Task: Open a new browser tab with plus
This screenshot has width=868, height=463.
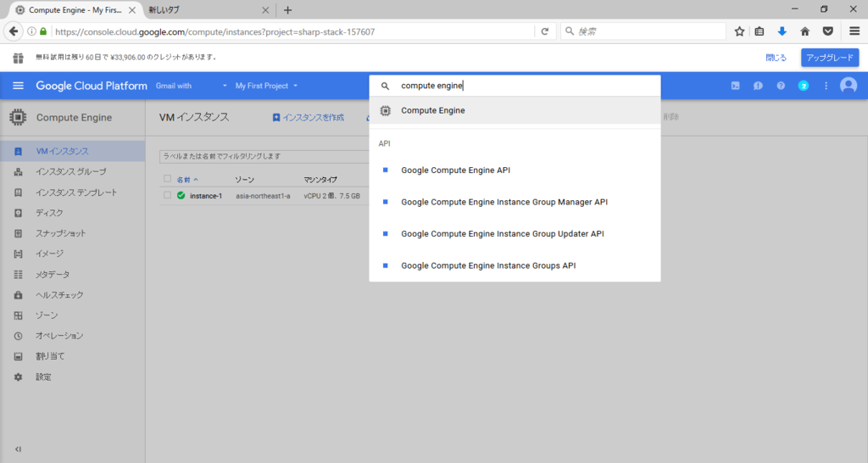Action: coord(287,10)
